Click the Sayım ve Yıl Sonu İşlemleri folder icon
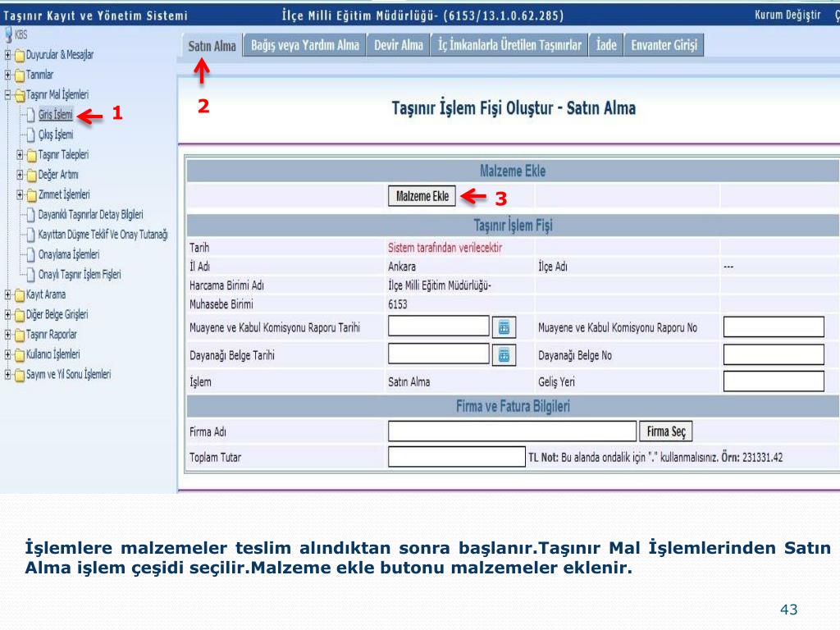This screenshot has height=630, width=840. 20,375
